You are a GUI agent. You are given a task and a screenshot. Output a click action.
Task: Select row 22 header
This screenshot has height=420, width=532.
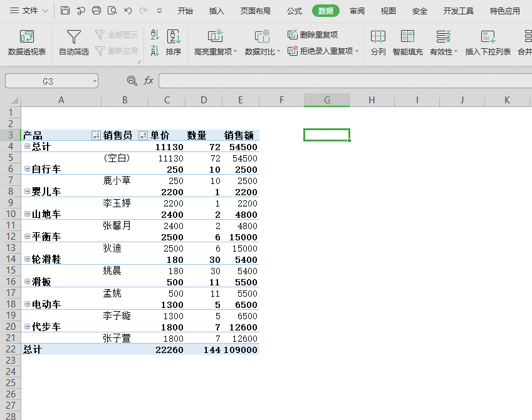pos(11,349)
